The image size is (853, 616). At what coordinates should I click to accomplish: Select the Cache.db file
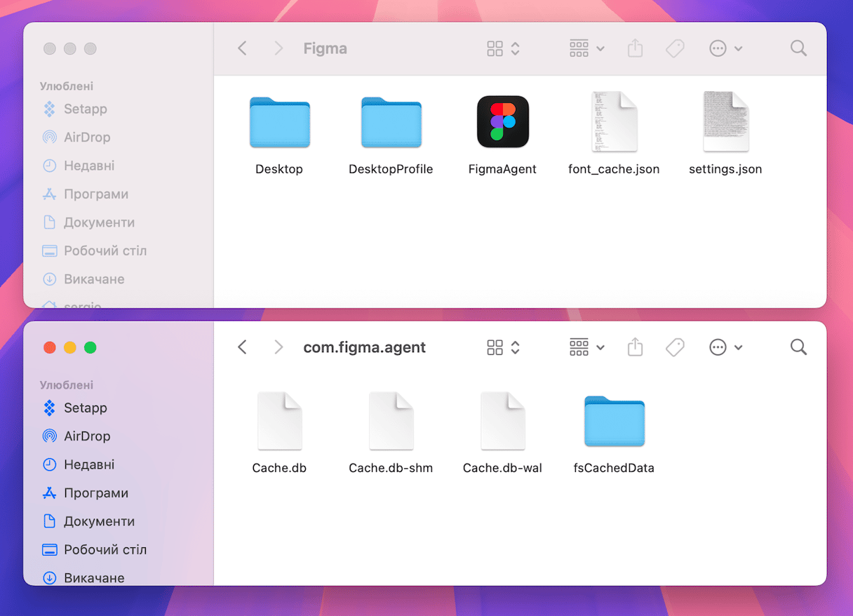(x=279, y=421)
